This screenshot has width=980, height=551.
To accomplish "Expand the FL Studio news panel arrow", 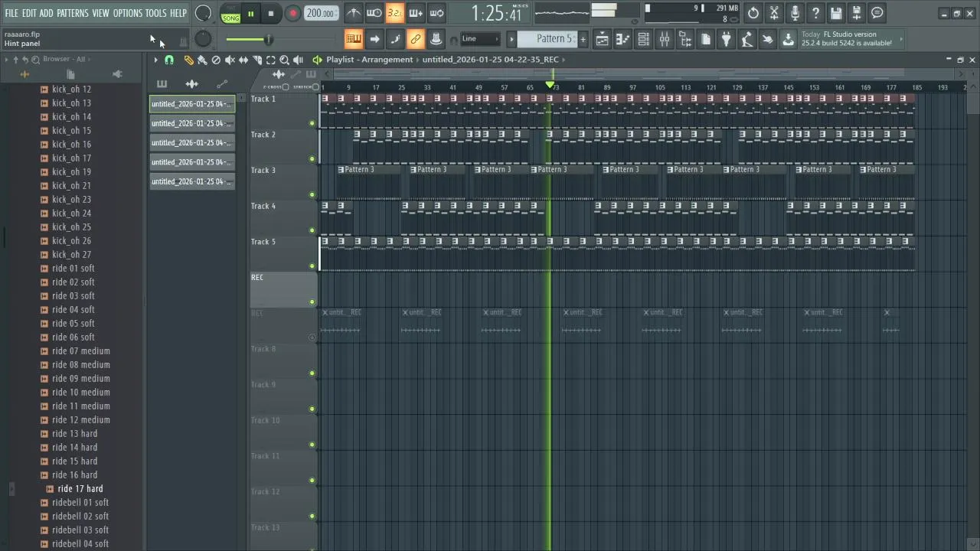I will (x=900, y=39).
